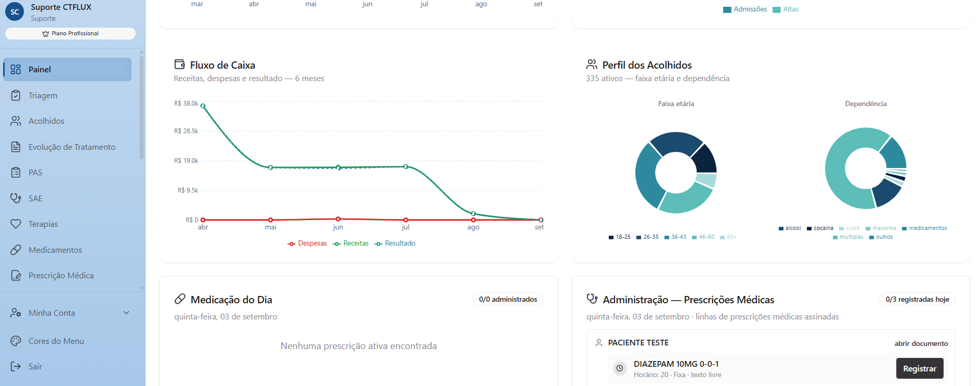The image size is (980, 386).
Task: Click the Acolhidos people icon in sidebar
Action: click(x=16, y=121)
